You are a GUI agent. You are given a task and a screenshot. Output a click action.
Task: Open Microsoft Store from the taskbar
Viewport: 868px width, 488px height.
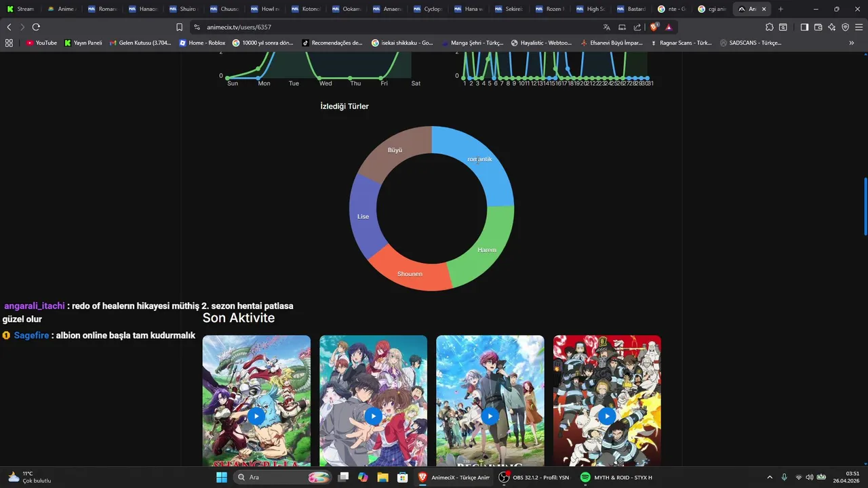402,477
